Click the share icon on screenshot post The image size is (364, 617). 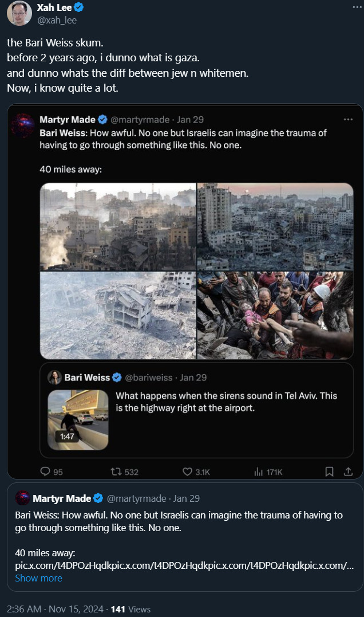pos(347,472)
